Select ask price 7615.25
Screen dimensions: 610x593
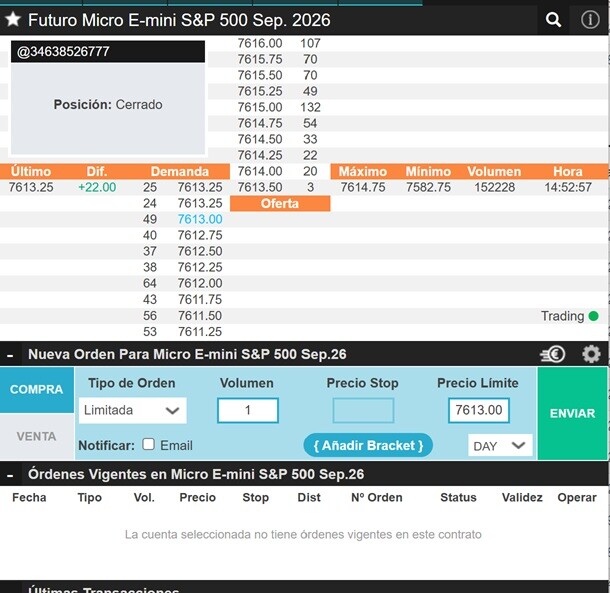tap(260, 91)
